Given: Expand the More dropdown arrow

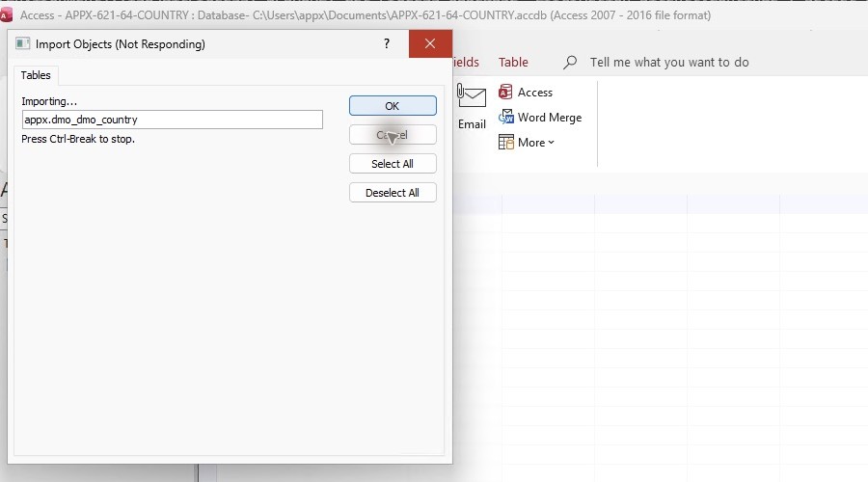Looking at the screenshot, I should 552,143.
